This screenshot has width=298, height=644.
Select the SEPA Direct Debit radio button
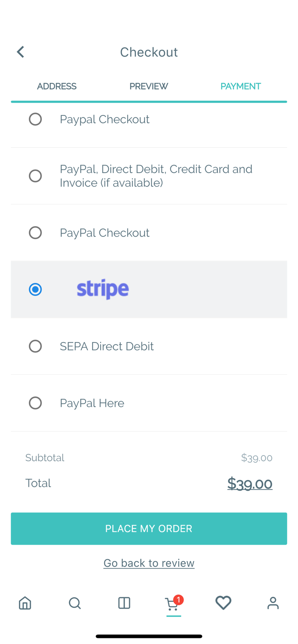pos(35,346)
